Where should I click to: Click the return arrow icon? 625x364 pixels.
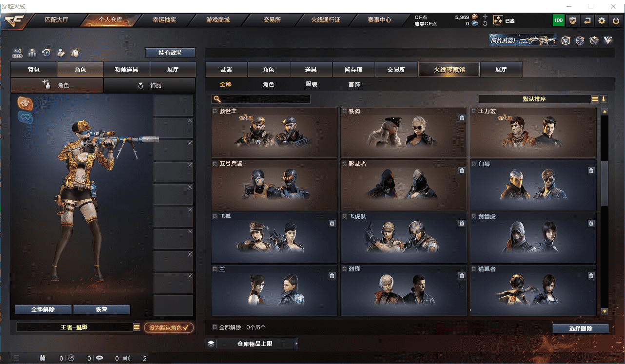coord(587,20)
